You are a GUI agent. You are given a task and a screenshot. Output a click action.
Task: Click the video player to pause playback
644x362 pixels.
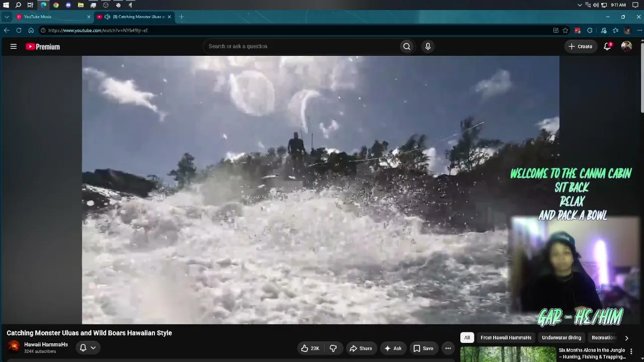[x=320, y=190]
